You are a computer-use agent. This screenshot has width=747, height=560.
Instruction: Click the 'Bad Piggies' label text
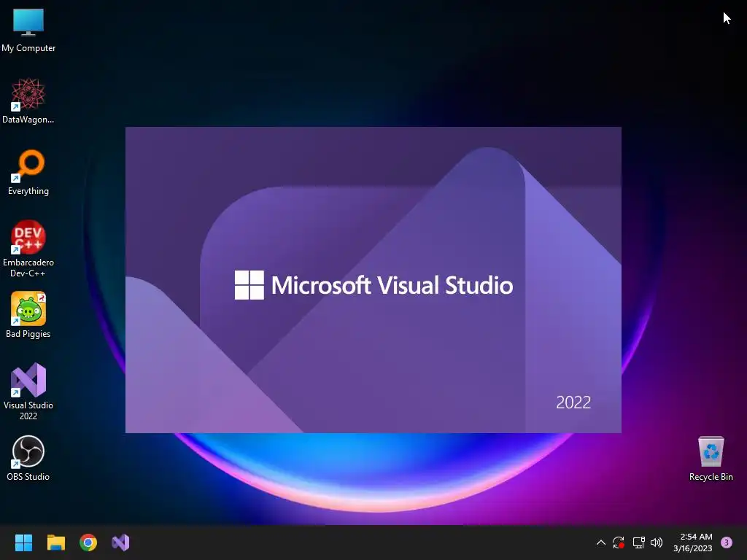coord(28,334)
